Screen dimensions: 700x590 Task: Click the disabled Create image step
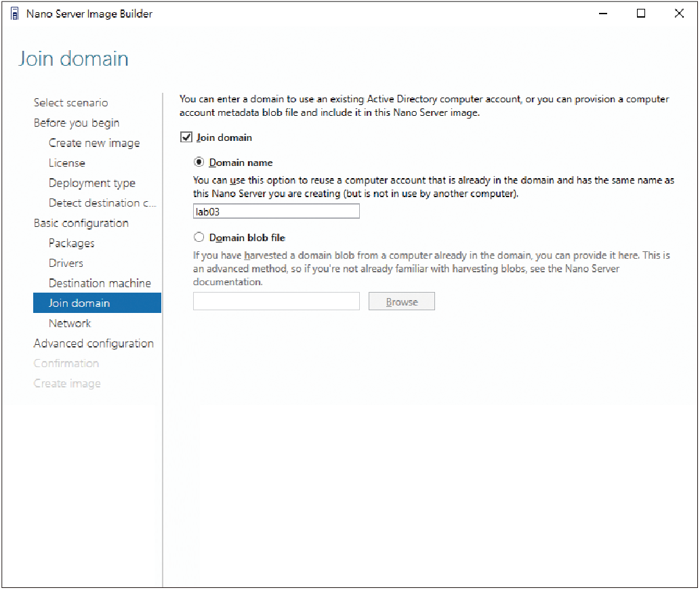coord(67,383)
